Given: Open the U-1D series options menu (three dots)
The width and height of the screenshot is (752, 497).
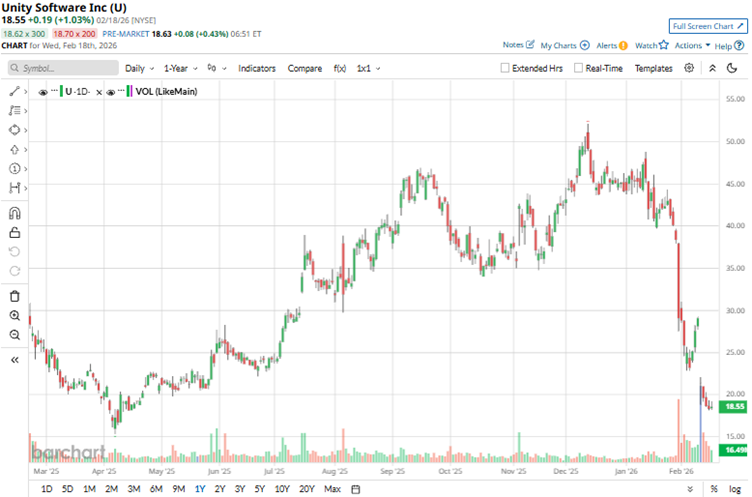Looking at the screenshot, I should pos(54,90).
